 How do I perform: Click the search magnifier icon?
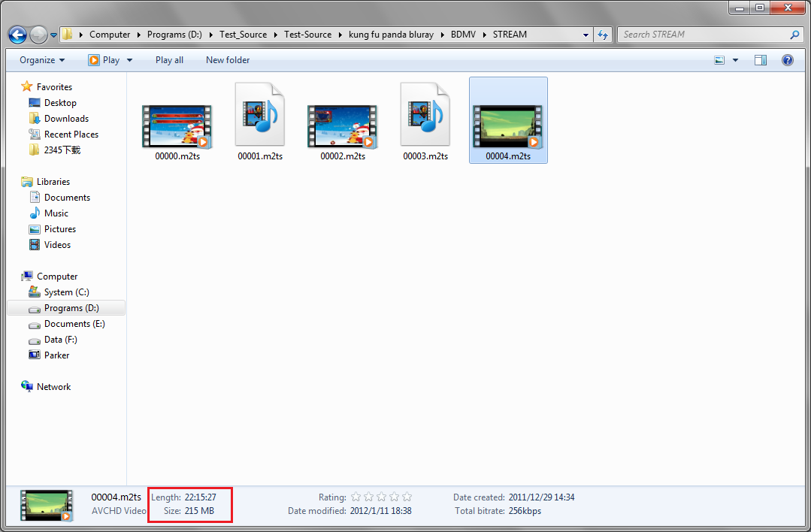pos(795,35)
